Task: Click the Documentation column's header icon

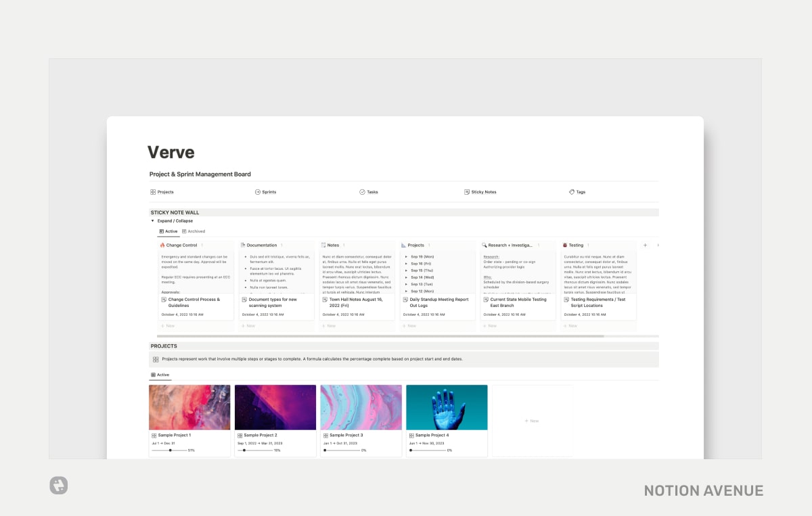Action: coord(243,244)
